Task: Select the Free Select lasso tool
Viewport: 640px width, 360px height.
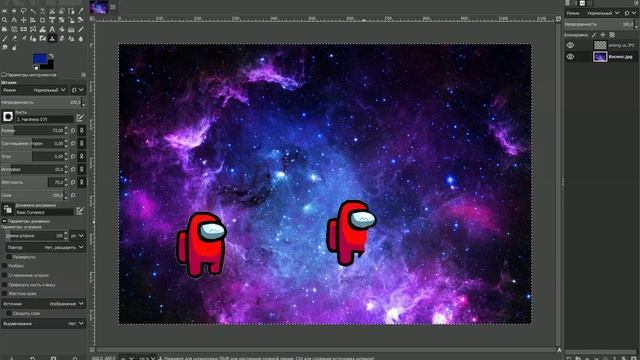Action: 23,11
